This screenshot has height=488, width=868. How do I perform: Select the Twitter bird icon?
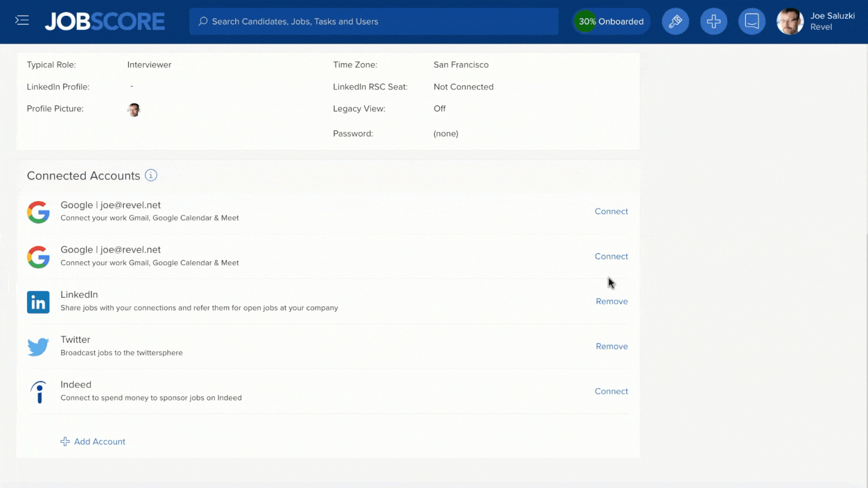[38, 346]
